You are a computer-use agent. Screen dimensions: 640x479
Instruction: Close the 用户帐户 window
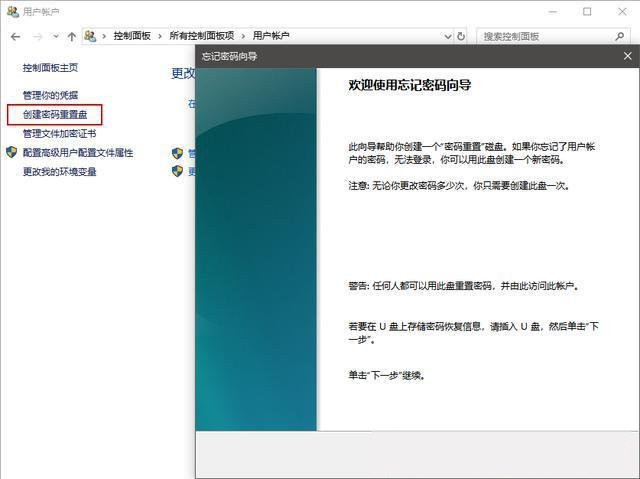coord(622,11)
